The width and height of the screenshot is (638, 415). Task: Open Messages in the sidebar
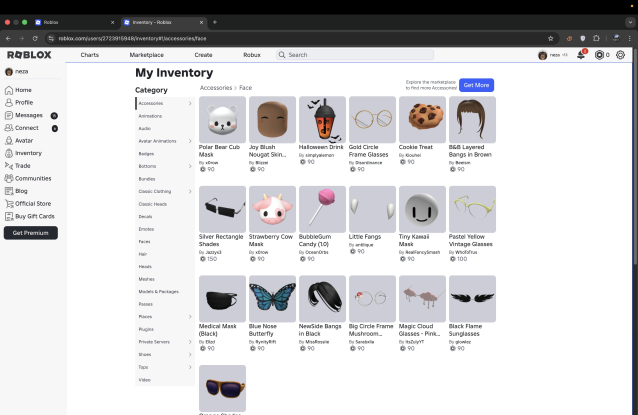tap(29, 115)
